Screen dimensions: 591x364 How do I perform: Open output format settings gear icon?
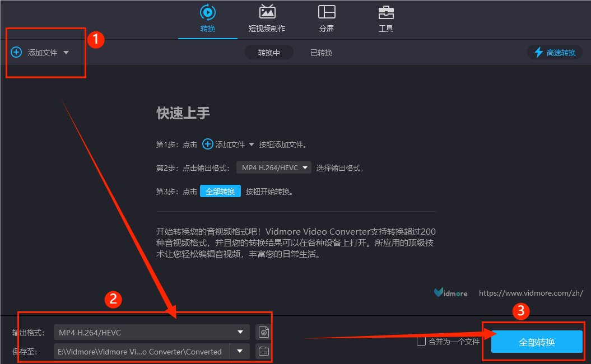pyautogui.click(x=263, y=333)
